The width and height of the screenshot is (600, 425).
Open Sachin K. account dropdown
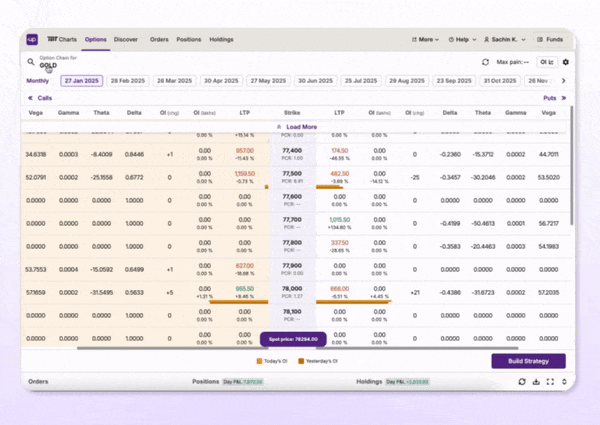508,40
